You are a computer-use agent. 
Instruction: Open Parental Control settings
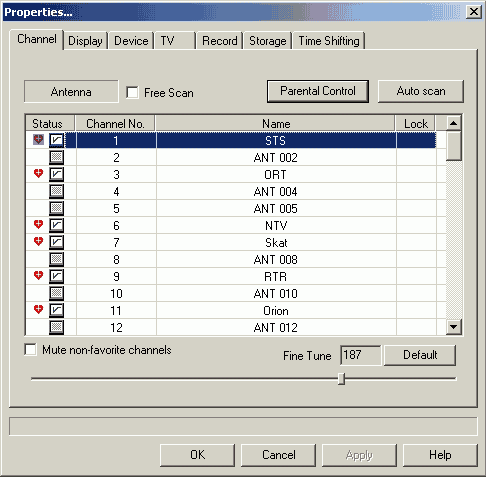tap(318, 91)
